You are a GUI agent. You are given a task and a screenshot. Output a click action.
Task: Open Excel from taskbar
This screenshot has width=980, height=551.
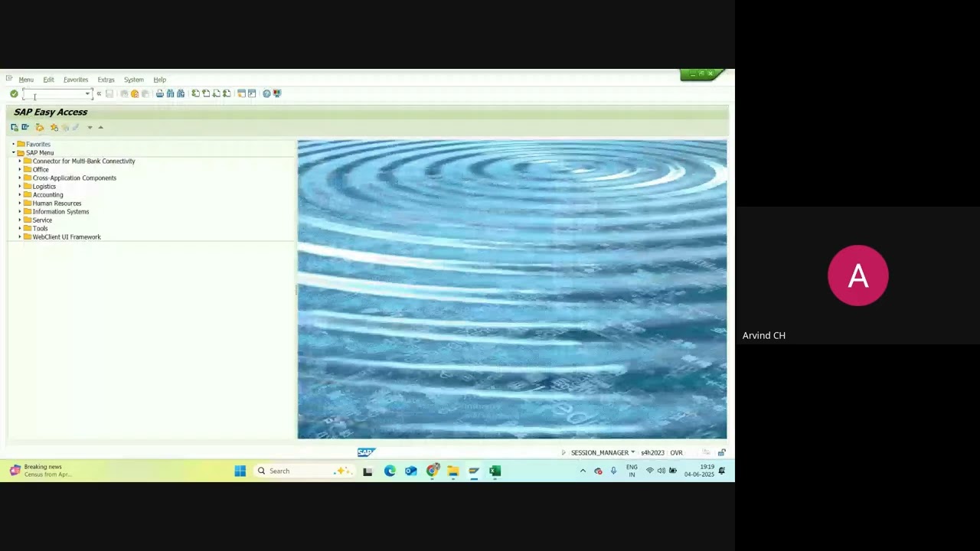(x=495, y=471)
